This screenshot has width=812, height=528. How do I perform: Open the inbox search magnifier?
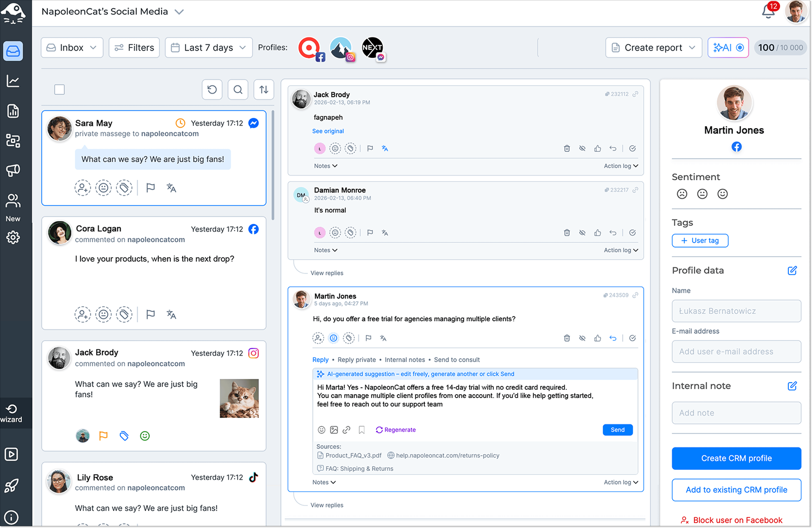coord(238,90)
